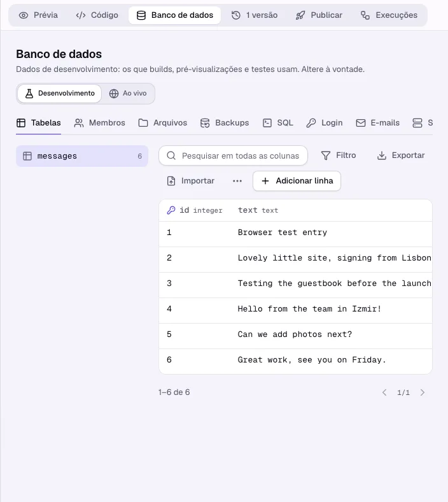The image size is (448, 502).
Task: Open the Prévia eye icon tab
Action: (24, 15)
